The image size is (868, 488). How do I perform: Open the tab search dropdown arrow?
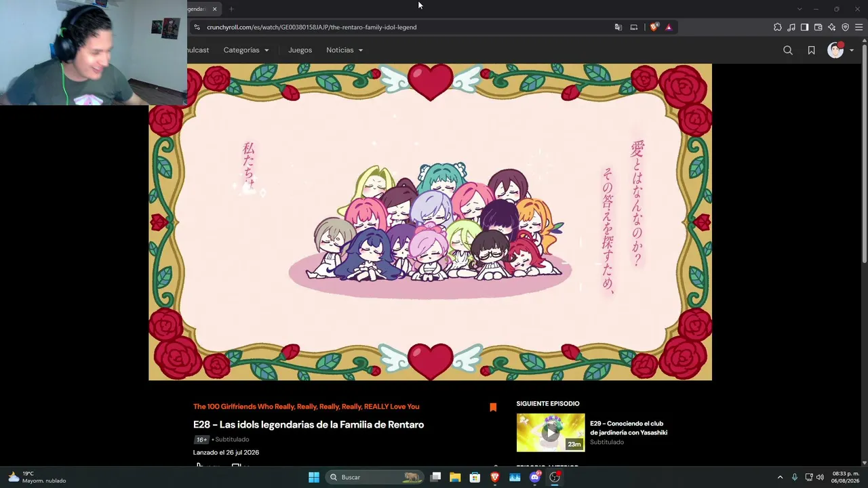click(x=800, y=9)
